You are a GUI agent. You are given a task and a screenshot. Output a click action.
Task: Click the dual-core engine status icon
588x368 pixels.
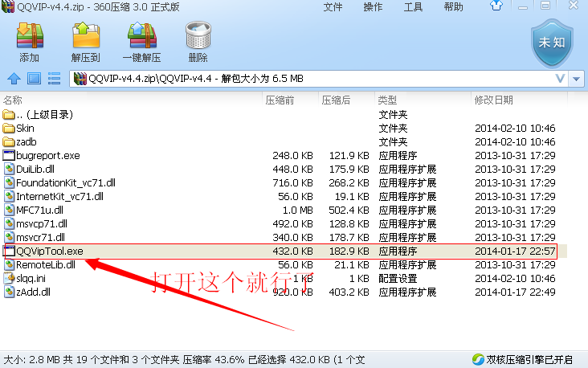point(478,359)
